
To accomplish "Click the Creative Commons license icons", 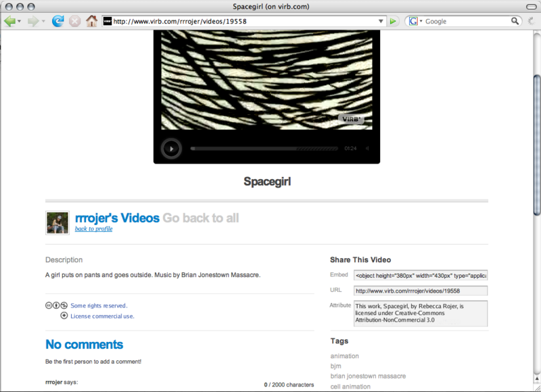I will tap(57, 305).
